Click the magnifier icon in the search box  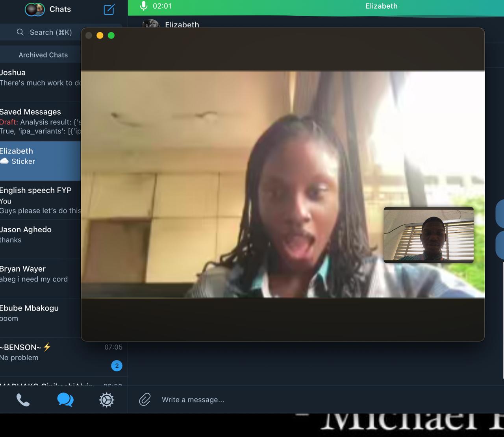(20, 32)
